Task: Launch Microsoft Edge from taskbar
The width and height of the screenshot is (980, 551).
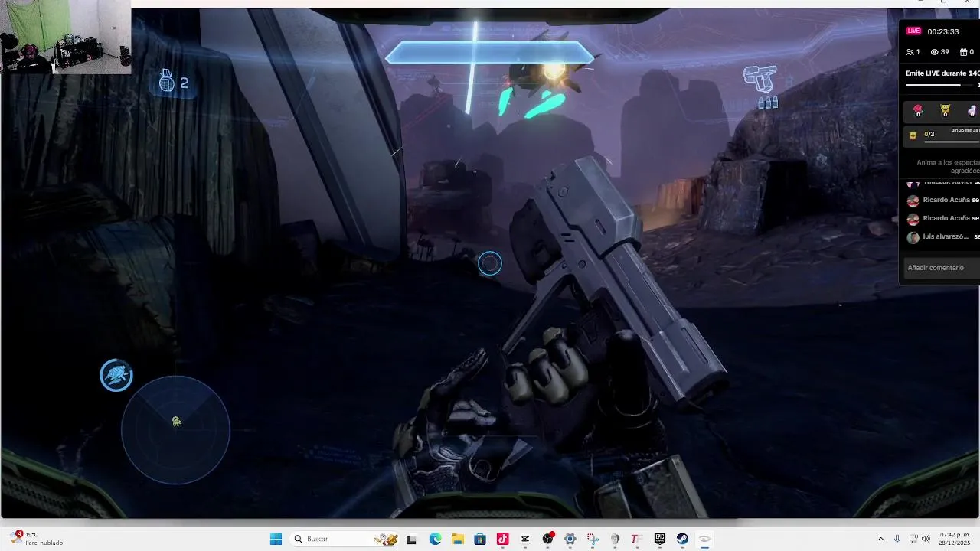Action: [435, 539]
